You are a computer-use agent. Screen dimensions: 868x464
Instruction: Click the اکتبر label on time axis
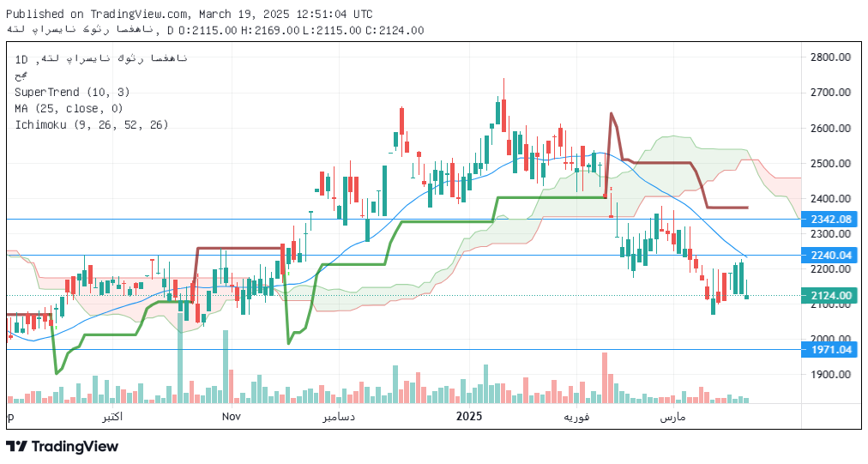[x=111, y=417]
